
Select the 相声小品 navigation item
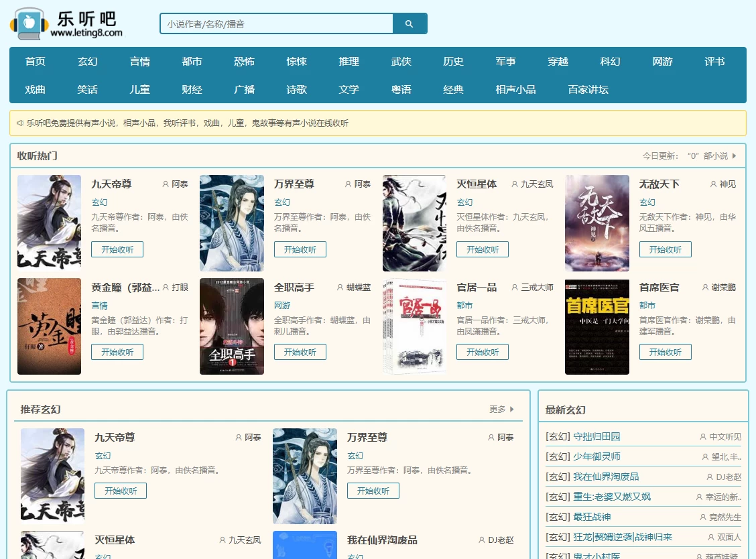tap(515, 90)
